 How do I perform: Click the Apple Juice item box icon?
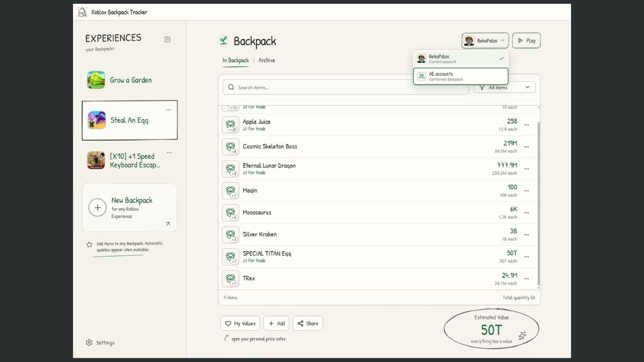(x=231, y=125)
